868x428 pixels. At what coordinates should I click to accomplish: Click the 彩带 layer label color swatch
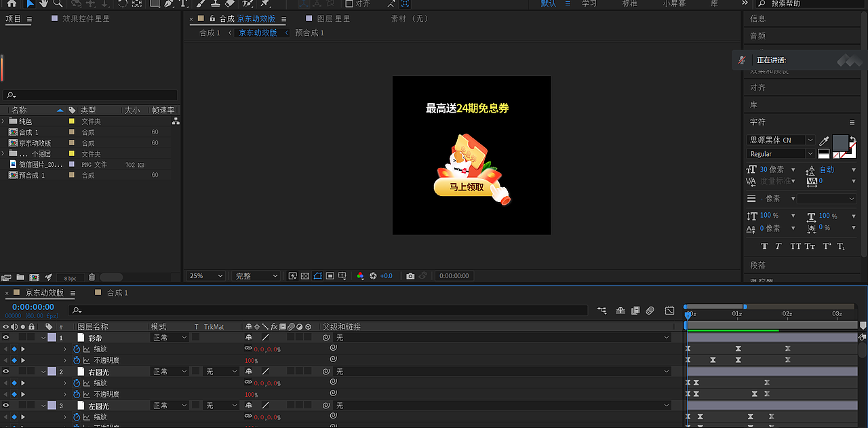pos(52,337)
